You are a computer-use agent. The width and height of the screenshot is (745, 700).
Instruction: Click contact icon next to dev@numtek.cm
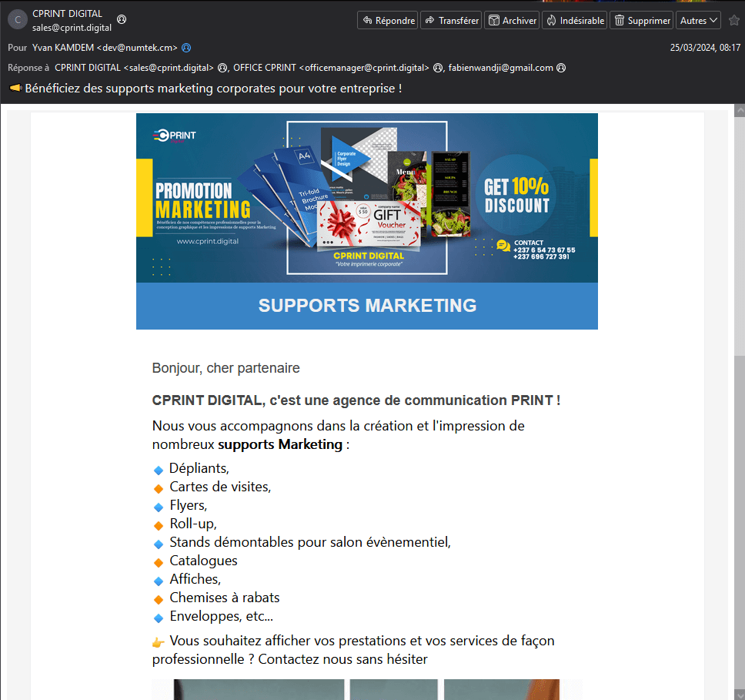tap(186, 48)
